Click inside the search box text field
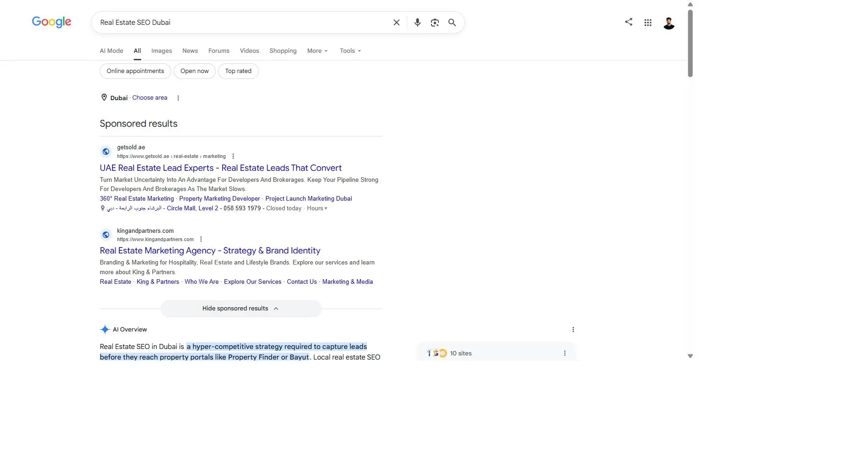 click(x=243, y=22)
